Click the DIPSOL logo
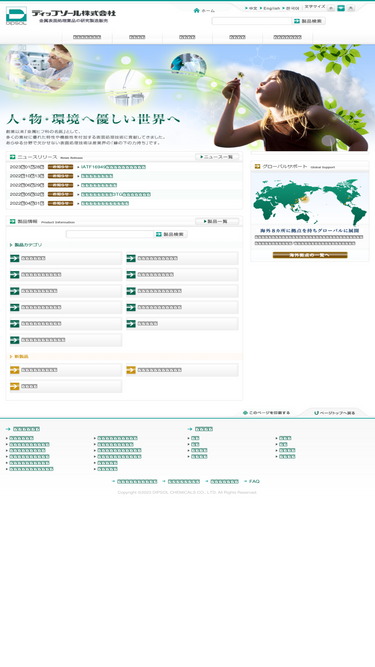Image resolution: width=375 pixels, height=667 pixels. click(16, 16)
